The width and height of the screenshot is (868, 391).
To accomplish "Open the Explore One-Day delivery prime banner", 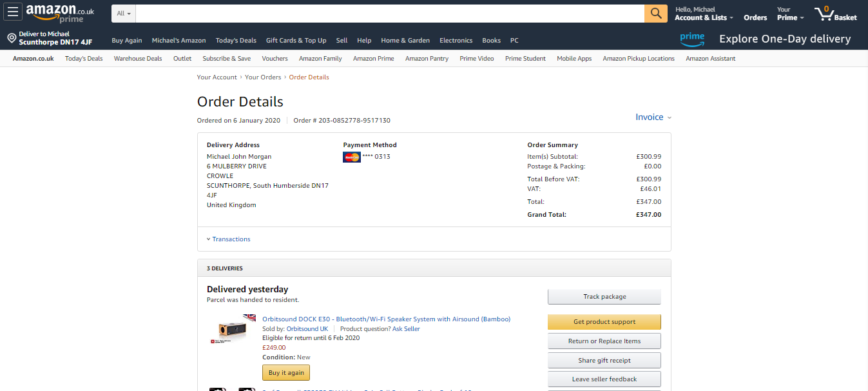I will click(x=765, y=39).
